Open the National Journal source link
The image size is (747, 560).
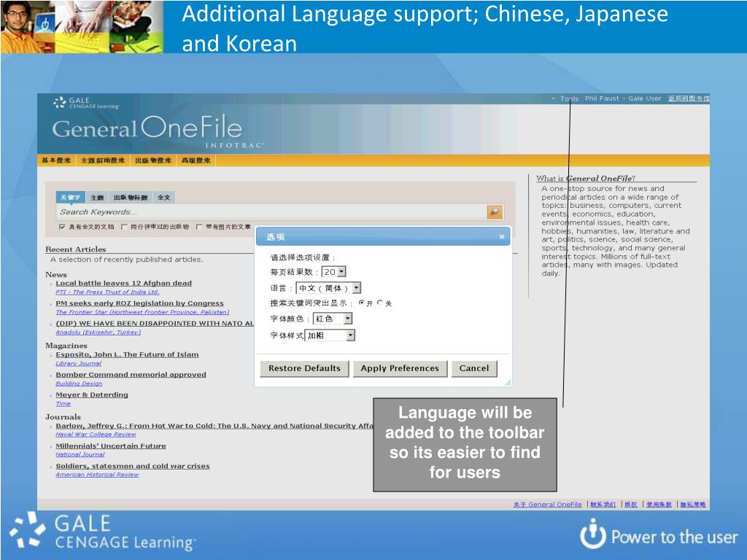(80, 455)
